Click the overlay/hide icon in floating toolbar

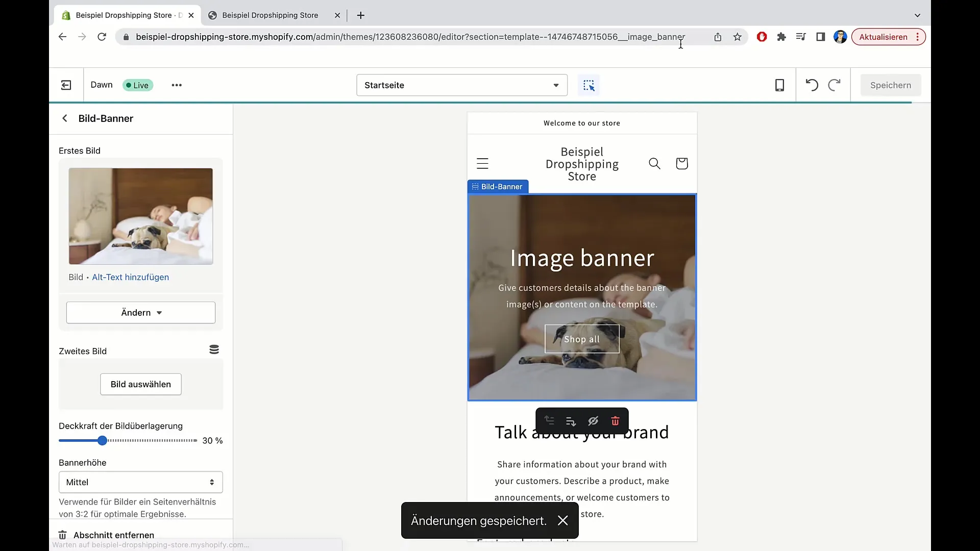[592, 421]
